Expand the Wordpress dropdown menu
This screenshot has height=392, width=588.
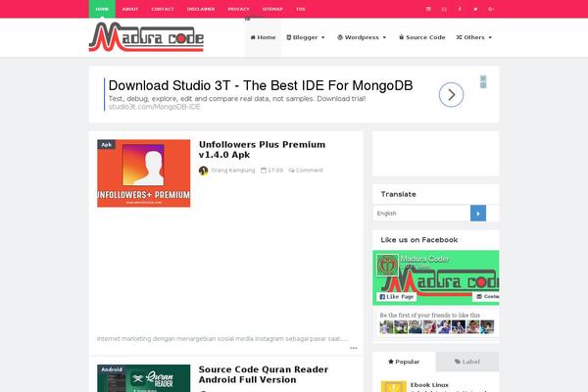pyautogui.click(x=362, y=37)
